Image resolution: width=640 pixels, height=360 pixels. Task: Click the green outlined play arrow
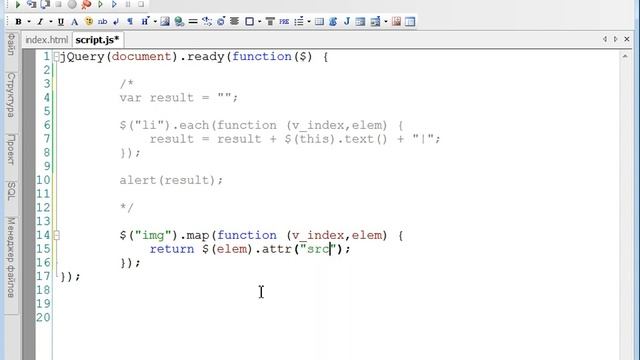pyautogui.click(x=100, y=4)
